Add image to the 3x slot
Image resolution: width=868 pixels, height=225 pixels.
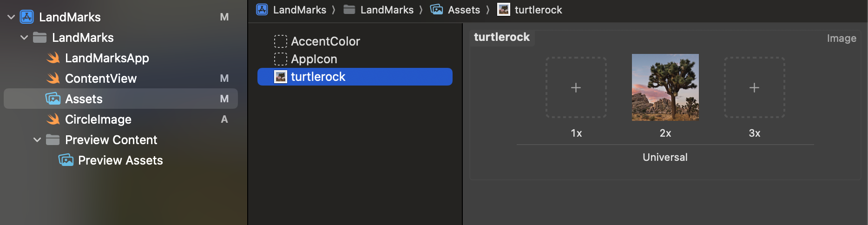tap(755, 87)
